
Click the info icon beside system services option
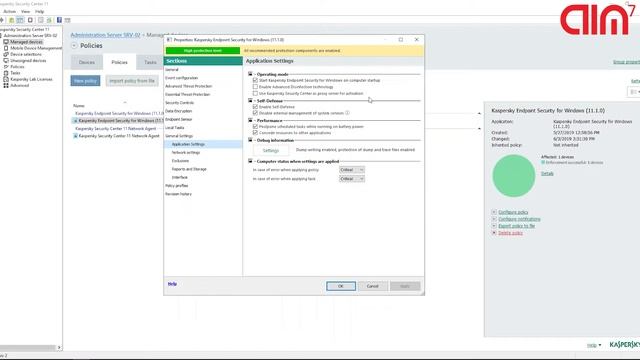[x=347, y=113]
